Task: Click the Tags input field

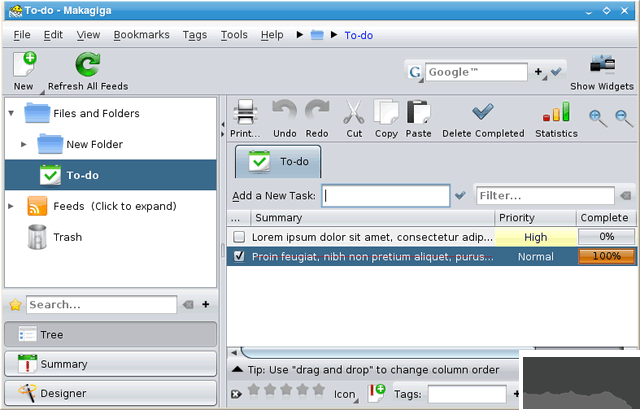Action: [x=467, y=394]
